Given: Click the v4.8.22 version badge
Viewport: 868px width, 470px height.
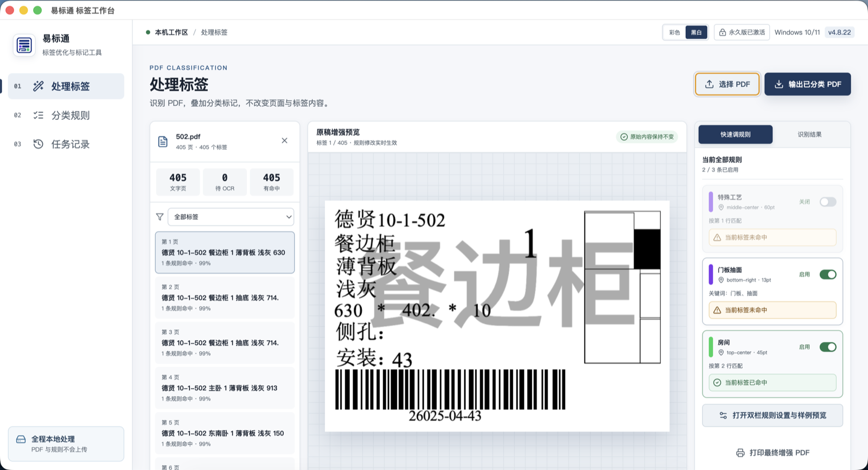Looking at the screenshot, I should [839, 33].
